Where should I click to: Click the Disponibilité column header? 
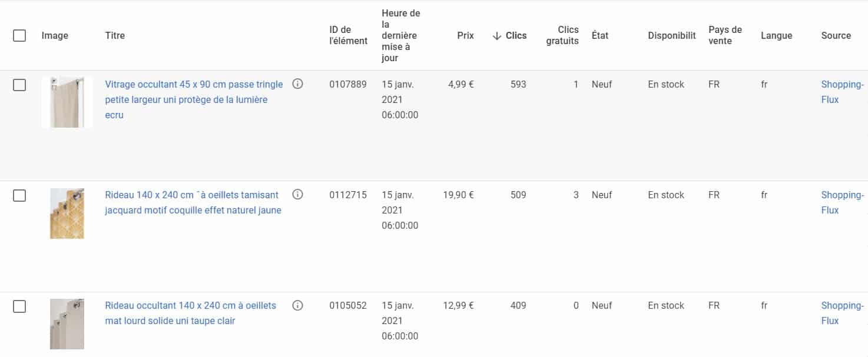pos(671,35)
